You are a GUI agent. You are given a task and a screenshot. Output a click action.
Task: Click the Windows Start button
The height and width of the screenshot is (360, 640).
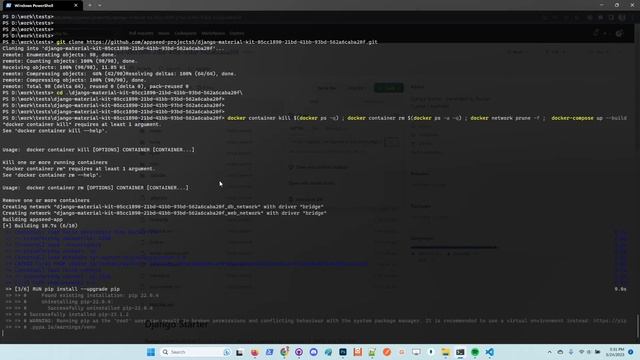click(151, 352)
